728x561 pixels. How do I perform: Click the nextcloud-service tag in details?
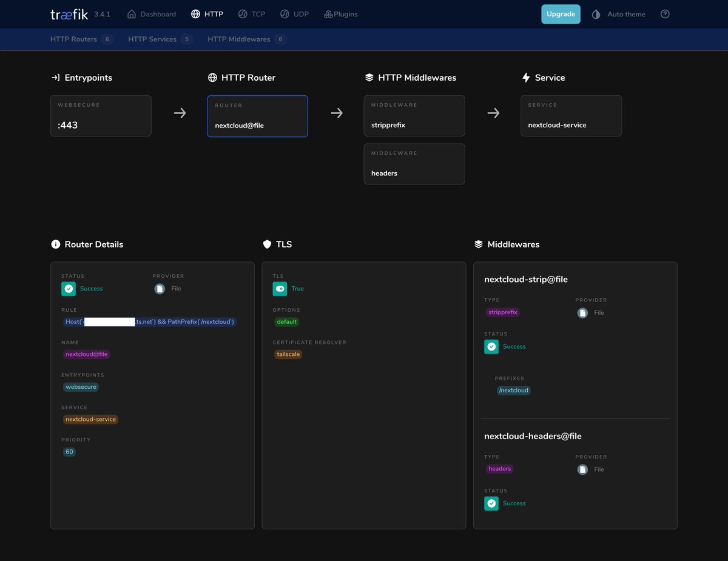(90, 419)
